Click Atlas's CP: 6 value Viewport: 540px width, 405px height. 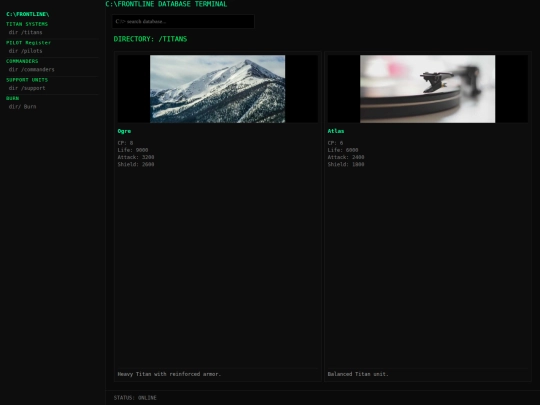pyautogui.click(x=335, y=143)
